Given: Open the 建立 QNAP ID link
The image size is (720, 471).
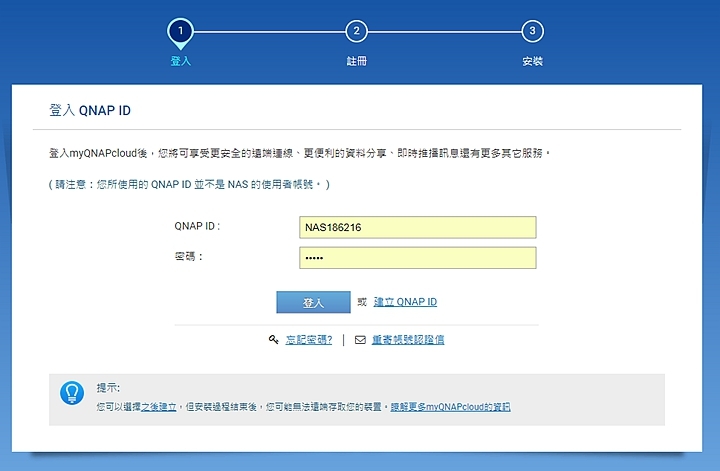Looking at the screenshot, I should [x=405, y=302].
